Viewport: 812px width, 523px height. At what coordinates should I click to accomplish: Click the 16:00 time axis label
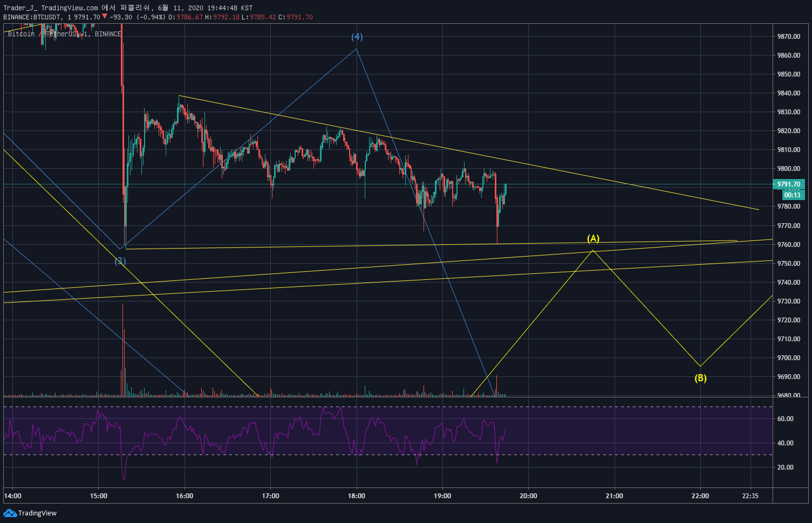click(185, 496)
